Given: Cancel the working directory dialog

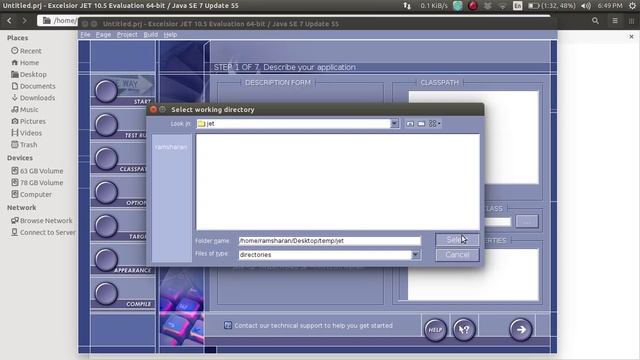Looking at the screenshot, I should [457, 255].
